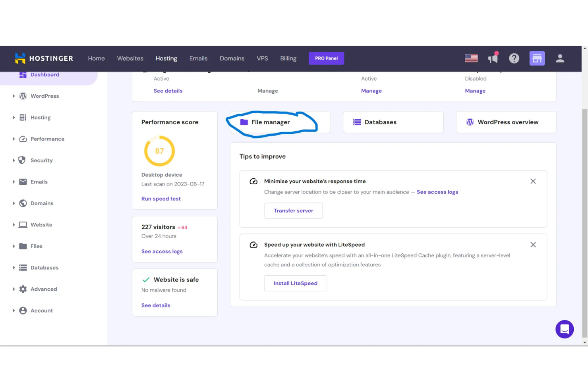Open the notifications megaphone icon

click(x=493, y=58)
